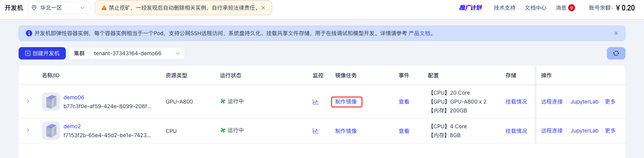Dismiss the mining prohibition warning

(263, 8)
